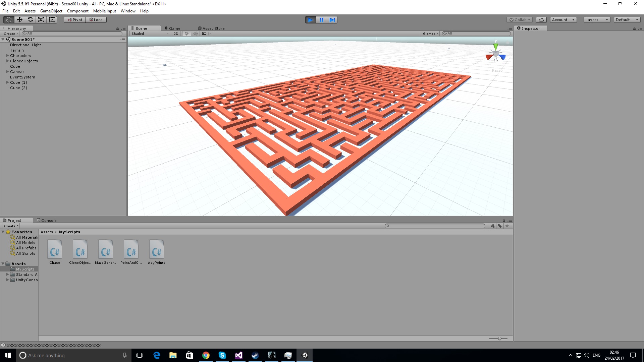
Task: Toggle scene effects image icon
Action: point(204,34)
